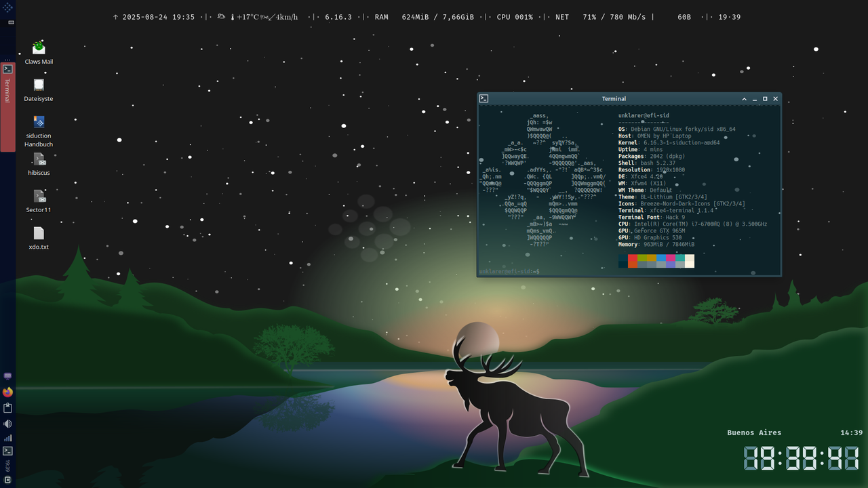Click the CPU 001% readout in the top bar
Image resolution: width=868 pixels, height=488 pixels.
pyautogui.click(x=515, y=17)
